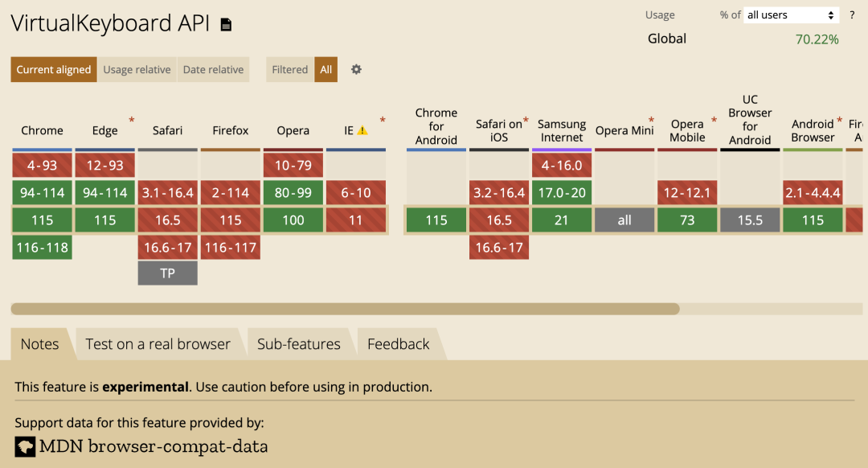Click Chrome for Android 115 cell
Image resolution: width=868 pixels, height=468 pixels.
tap(436, 220)
